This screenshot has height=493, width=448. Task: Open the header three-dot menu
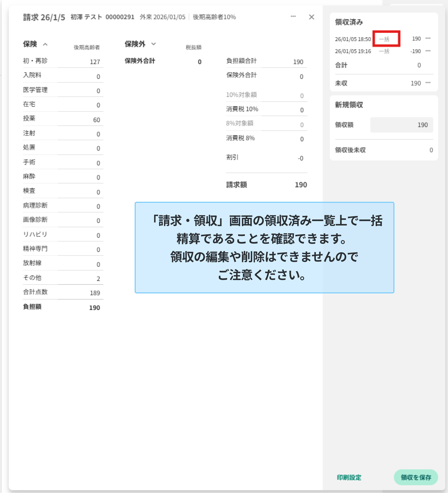[293, 16]
